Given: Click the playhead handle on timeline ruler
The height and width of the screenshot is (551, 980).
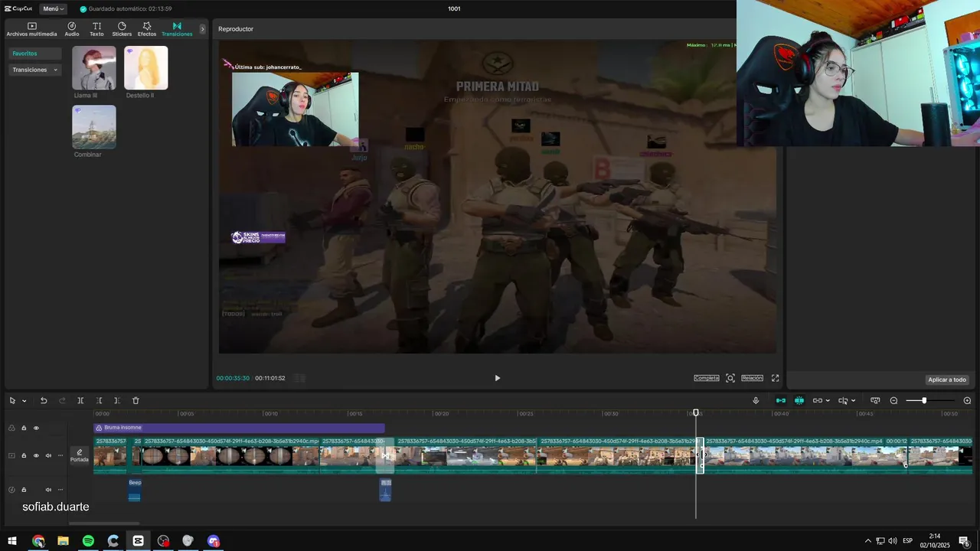Looking at the screenshot, I should pyautogui.click(x=696, y=412).
